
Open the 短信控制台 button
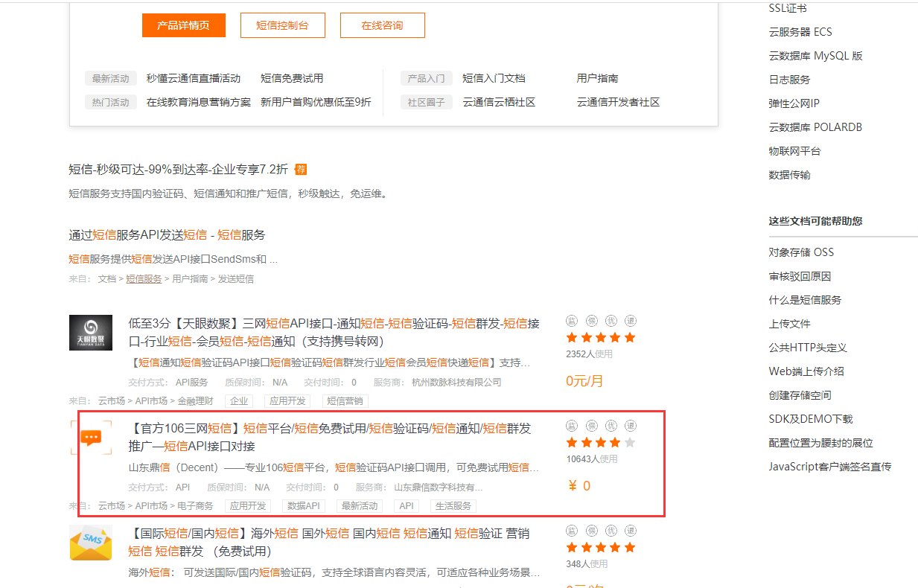(x=281, y=25)
